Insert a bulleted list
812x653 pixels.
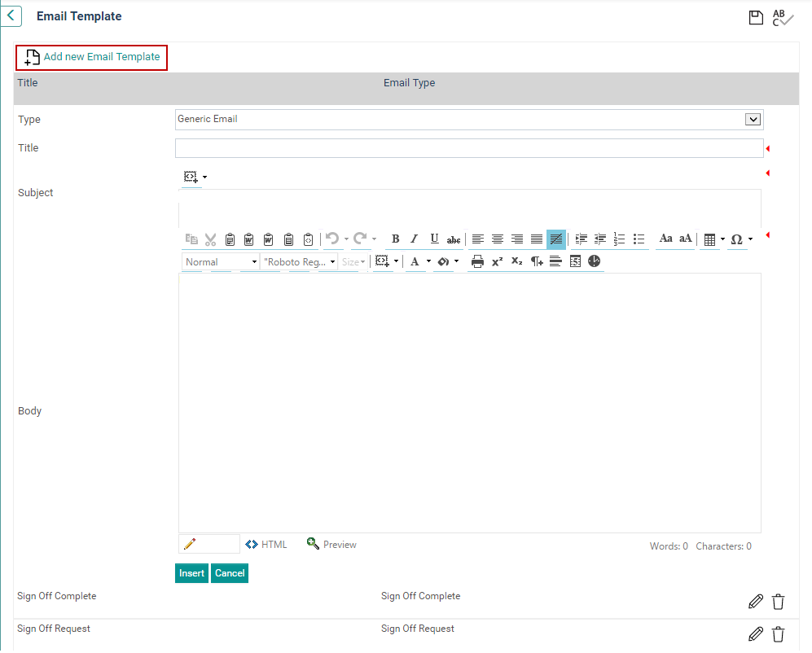coord(639,239)
